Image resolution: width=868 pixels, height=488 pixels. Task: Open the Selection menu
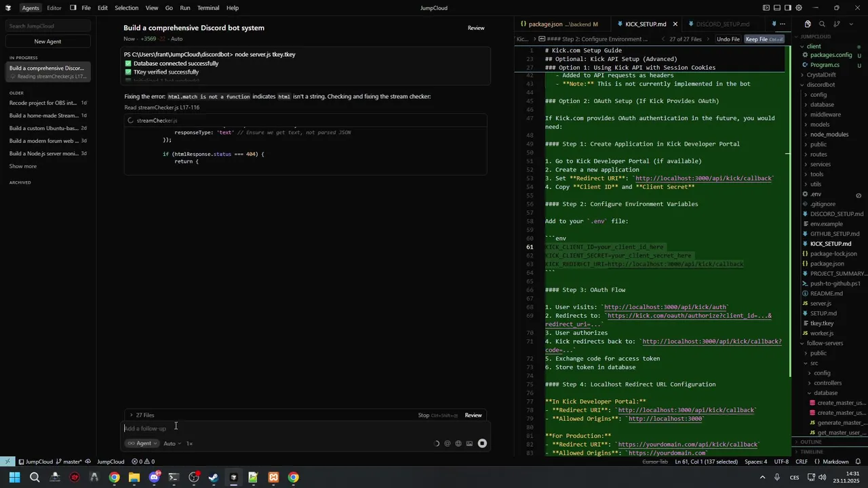127,8
